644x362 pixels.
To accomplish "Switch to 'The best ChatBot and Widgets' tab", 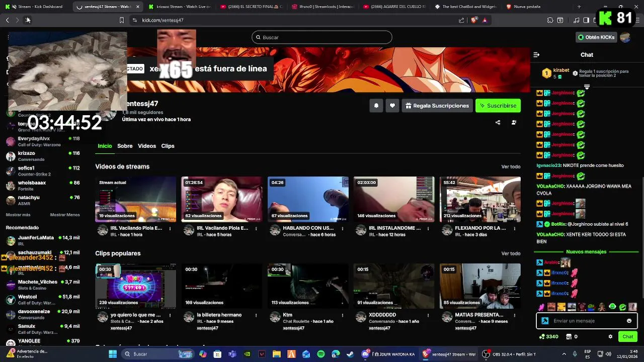I will pos(466,7).
